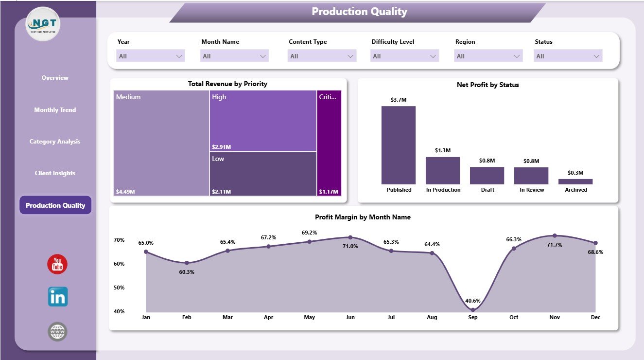This screenshot has height=360, width=644.
Task: Click the Feb 60.3% data point
Action: pyautogui.click(x=187, y=263)
